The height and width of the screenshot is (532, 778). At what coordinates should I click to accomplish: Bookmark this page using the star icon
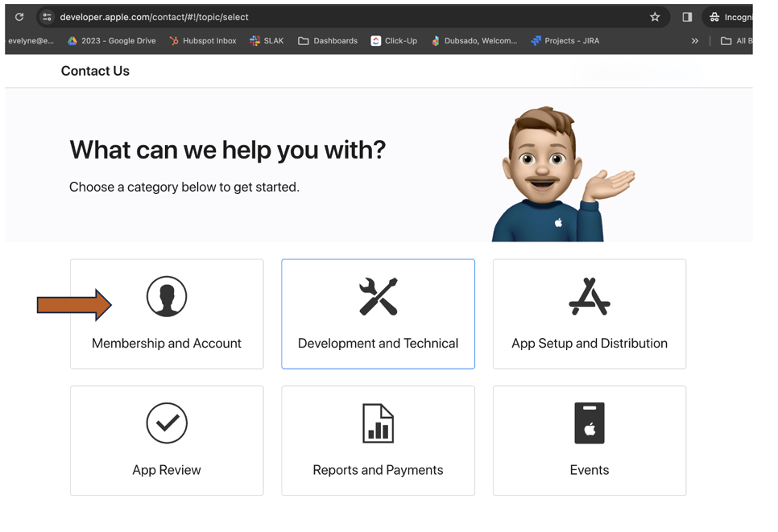(x=655, y=17)
